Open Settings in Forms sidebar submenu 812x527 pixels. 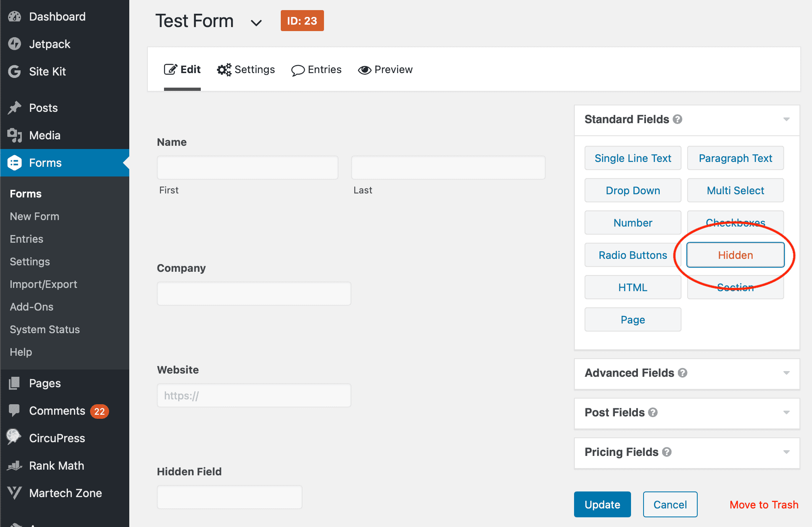click(30, 262)
